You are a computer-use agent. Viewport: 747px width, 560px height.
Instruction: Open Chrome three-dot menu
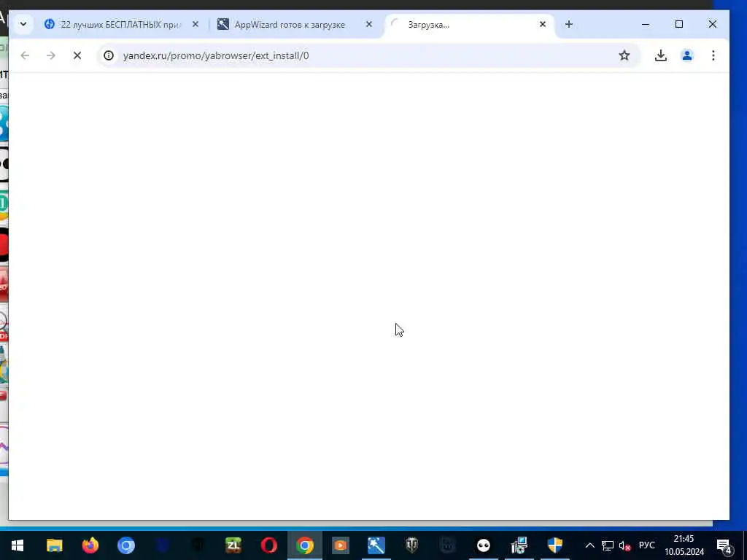(x=713, y=55)
